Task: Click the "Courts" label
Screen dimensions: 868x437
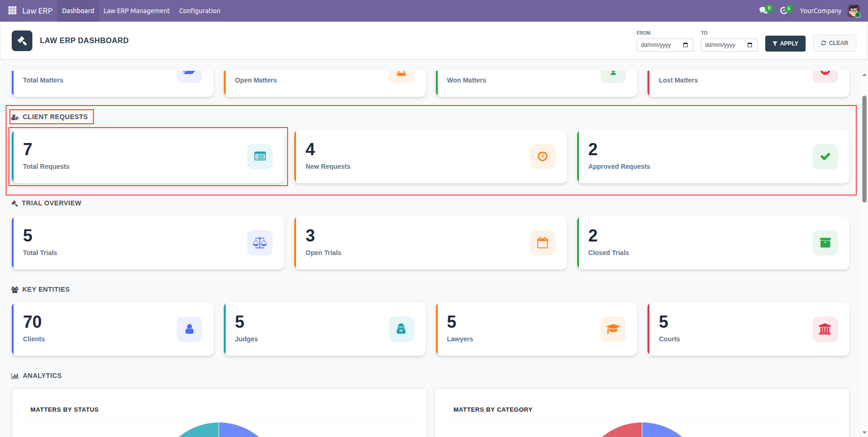Action: [669, 339]
